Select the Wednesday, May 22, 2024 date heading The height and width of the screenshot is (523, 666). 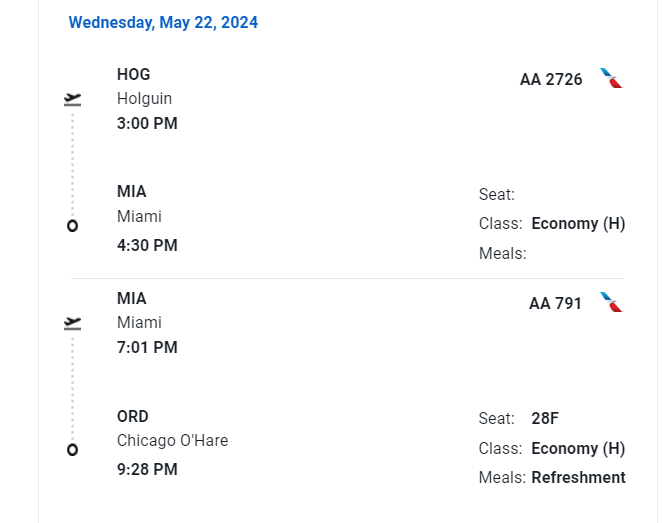coord(163,23)
